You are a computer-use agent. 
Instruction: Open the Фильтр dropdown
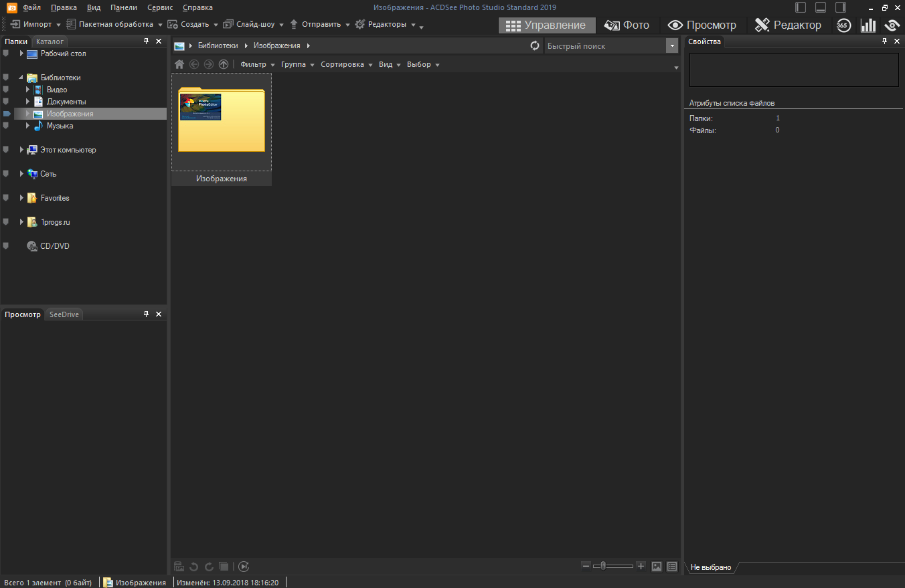(258, 64)
